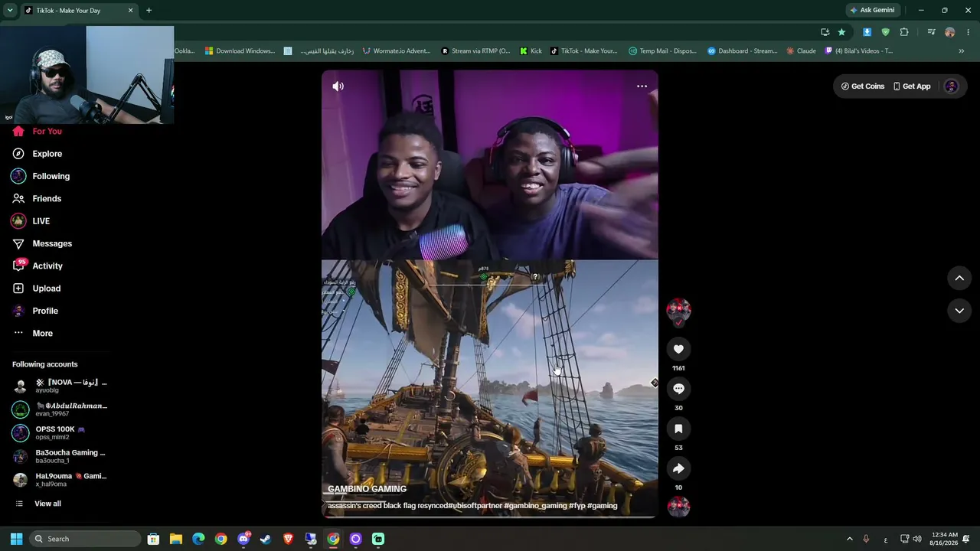The width and height of the screenshot is (980, 551).
Task: Click the #gambino_gaming hashtag in caption
Action: click(535, 506)
